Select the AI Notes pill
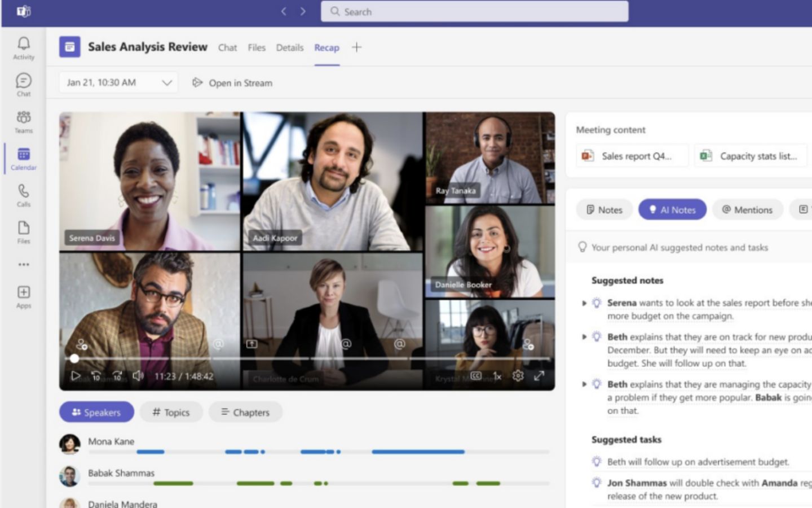 (672, 209)
